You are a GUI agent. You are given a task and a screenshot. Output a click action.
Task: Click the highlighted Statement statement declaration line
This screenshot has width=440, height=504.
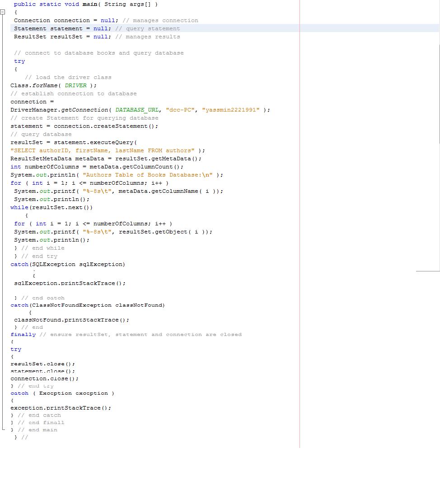(x=225, y=28)
